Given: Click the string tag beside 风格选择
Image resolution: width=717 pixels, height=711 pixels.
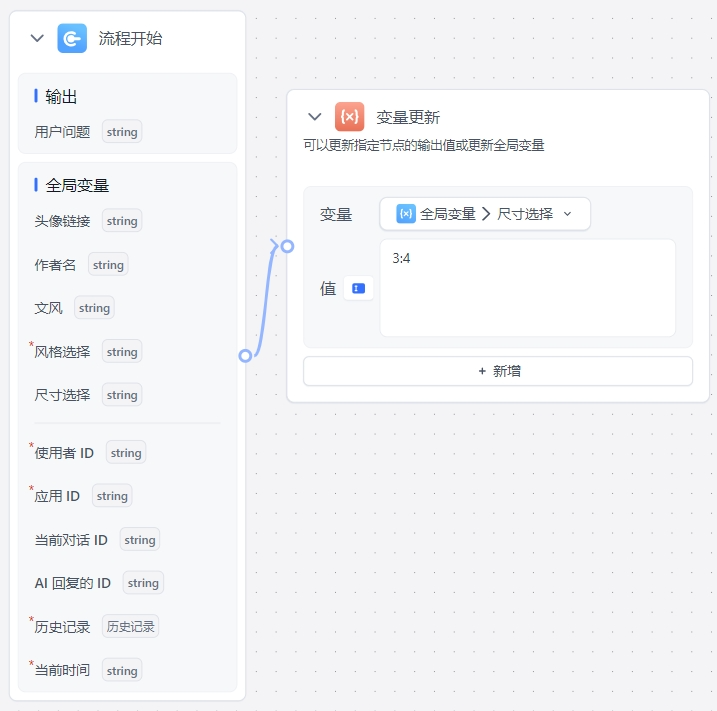Looking at the screenshot, I should (122, 352).
